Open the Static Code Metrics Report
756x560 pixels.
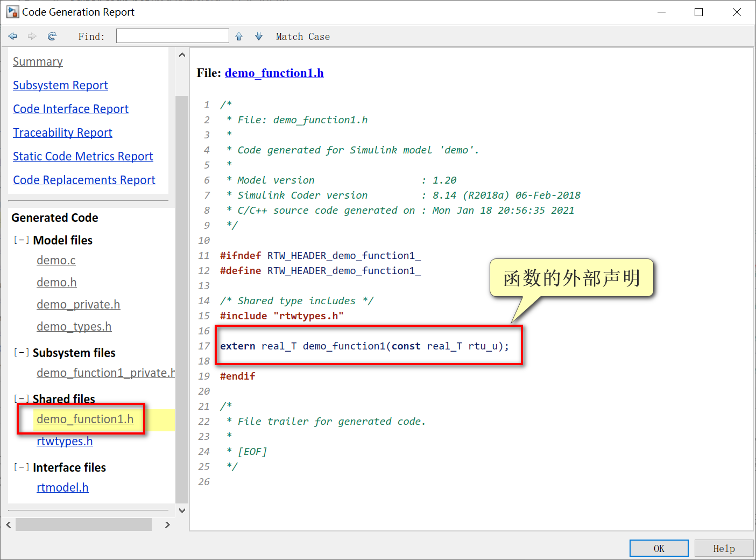[83, 156]
